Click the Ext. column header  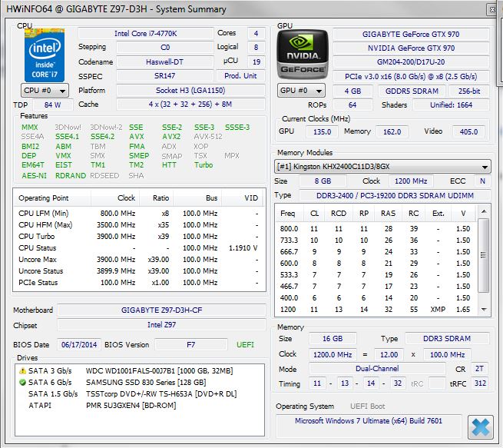point(438,214)
